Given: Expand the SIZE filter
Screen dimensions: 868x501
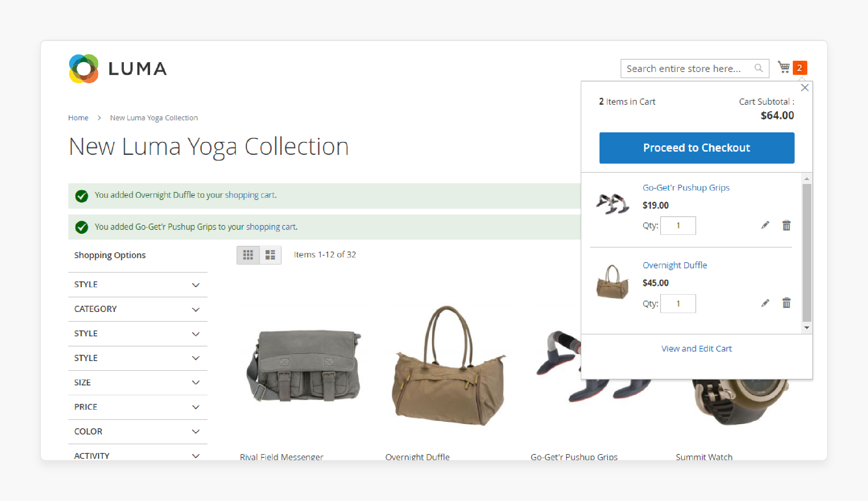Looking at the screenshot, I should [138, 382].
